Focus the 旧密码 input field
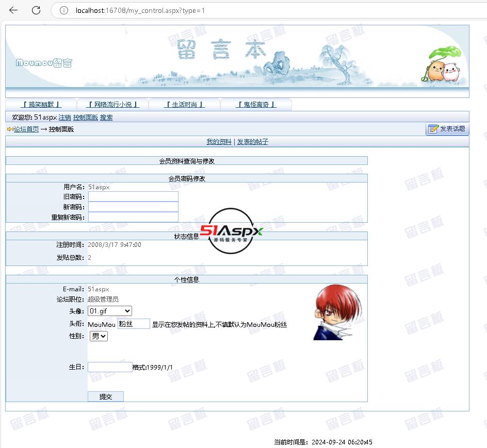Viewport: 487px width, 448px height. tap(133, 196)
